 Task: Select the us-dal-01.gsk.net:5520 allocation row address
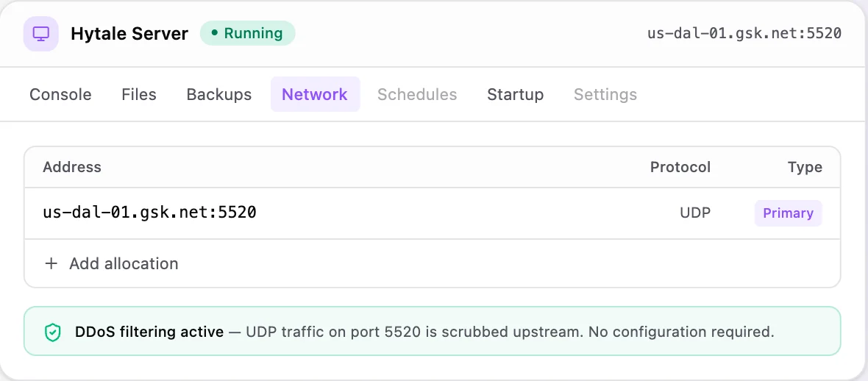click(x=149, y=213)
